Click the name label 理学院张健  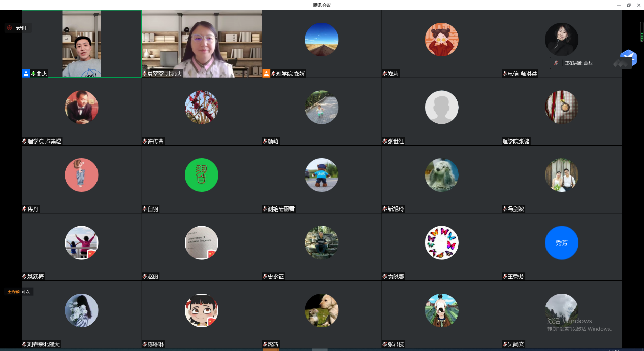coord(516,142)
